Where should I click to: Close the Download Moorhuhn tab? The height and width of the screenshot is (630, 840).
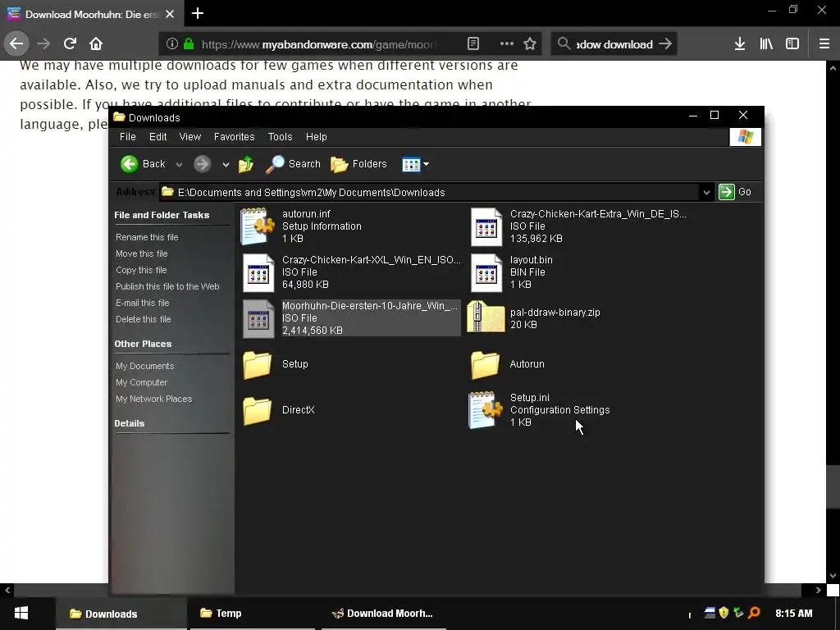(170, 15)
